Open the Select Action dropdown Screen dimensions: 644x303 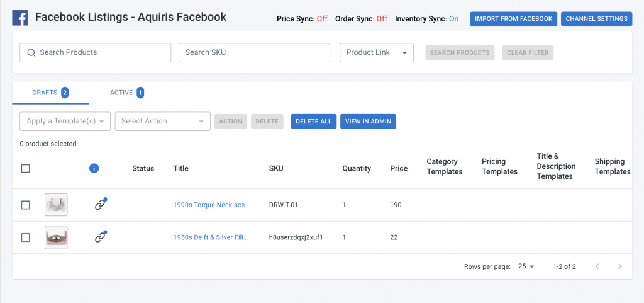pos(163,122)
